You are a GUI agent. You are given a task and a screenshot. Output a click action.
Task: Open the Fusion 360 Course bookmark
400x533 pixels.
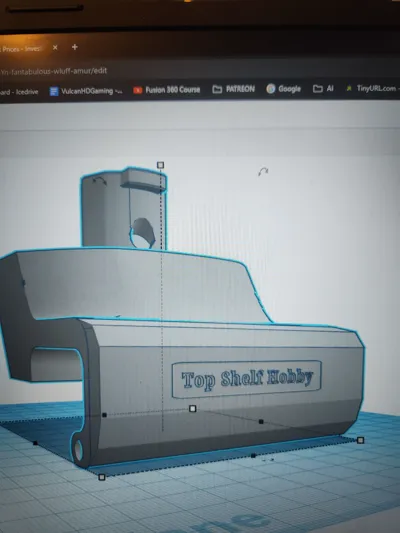[x=167, y=90]
